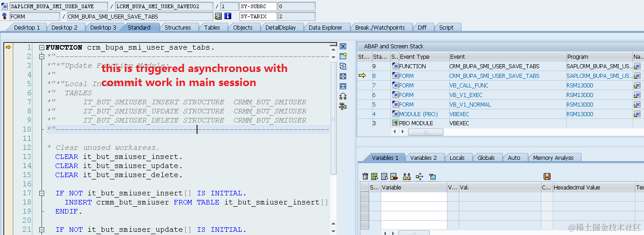Click the headset services icon beside the editor
Viewport: 644px width, 235px height.
(x=343, y=96)
